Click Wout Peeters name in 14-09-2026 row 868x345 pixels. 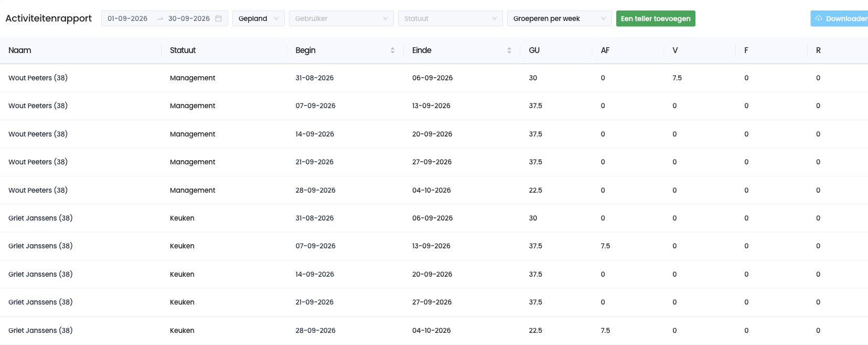click(38, 134)
